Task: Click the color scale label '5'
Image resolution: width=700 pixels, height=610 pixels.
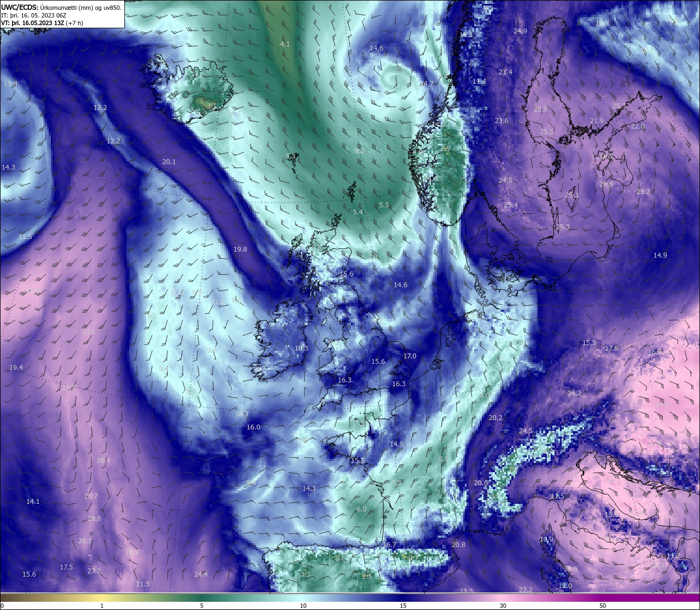Action: [202, 606]
